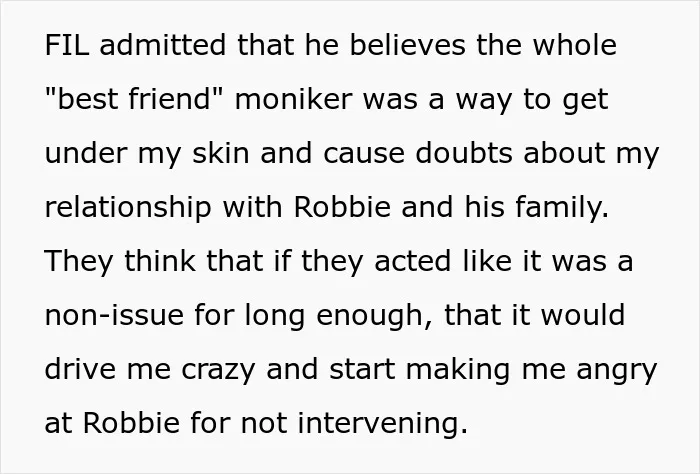
Task: Click the word "making"
Action: point(458,370)
